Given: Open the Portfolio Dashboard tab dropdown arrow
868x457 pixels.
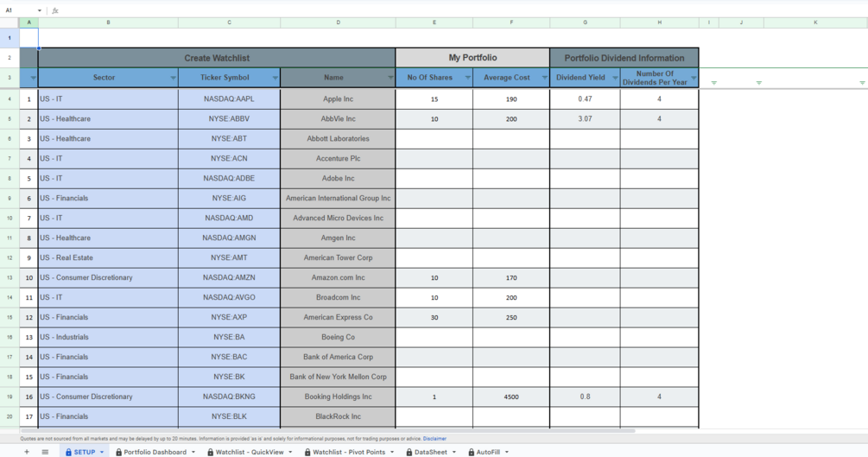Looking at the screenshot, I should 193,452.
